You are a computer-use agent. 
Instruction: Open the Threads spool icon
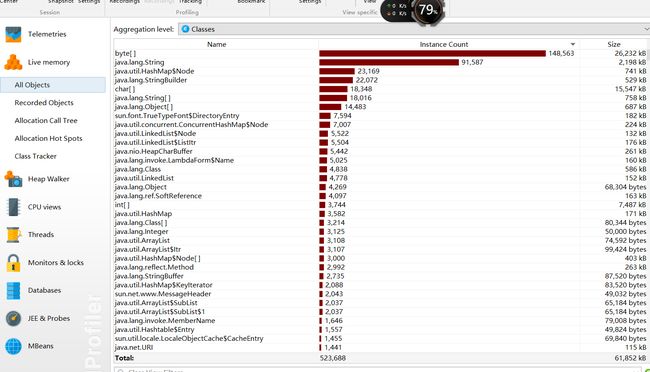(13, 235)
